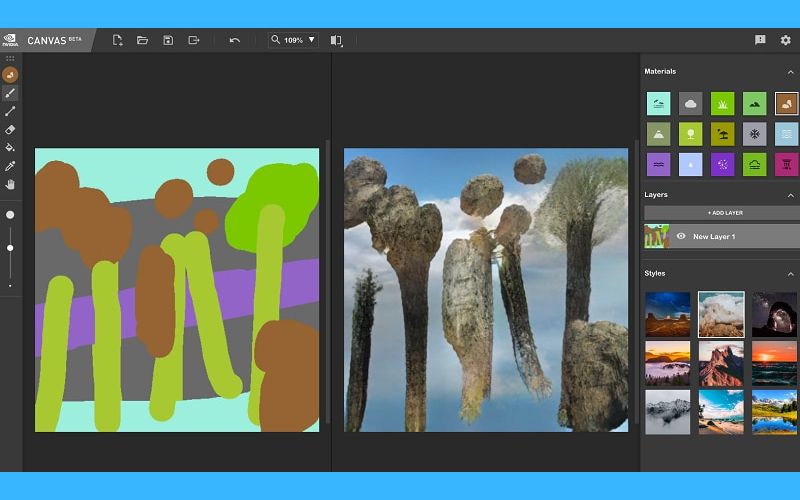The image size is (800, 500).
Task: Collapse the Styles panel
Action: tap(790, 273)
